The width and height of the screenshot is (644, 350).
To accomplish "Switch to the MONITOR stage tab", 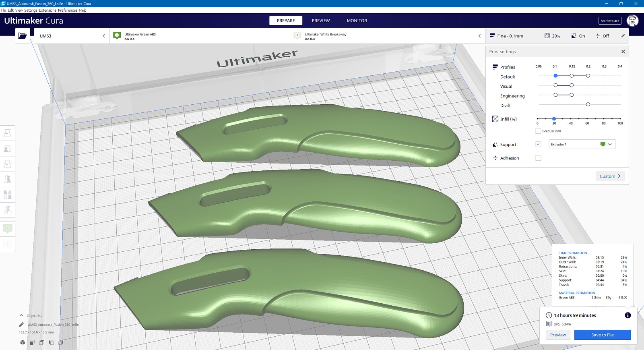I will [x=357, y=21].
